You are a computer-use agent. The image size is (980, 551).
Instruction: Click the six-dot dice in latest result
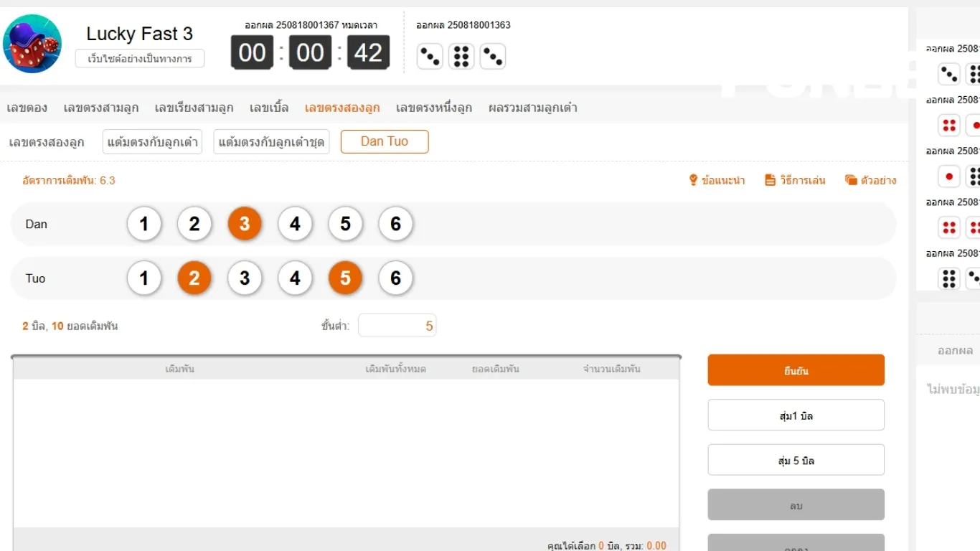click(x=461, y=56)
